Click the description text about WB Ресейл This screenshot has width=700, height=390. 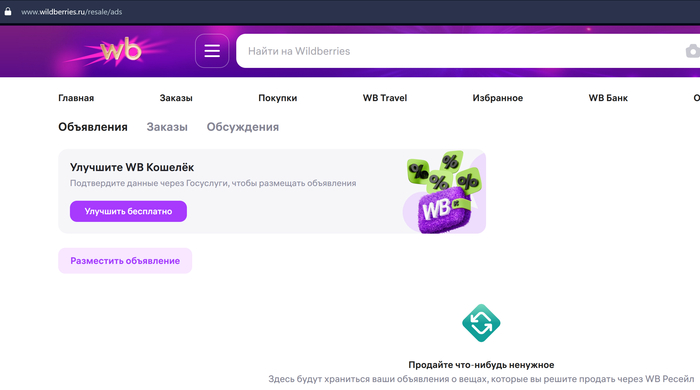click(x=481, y=379)
